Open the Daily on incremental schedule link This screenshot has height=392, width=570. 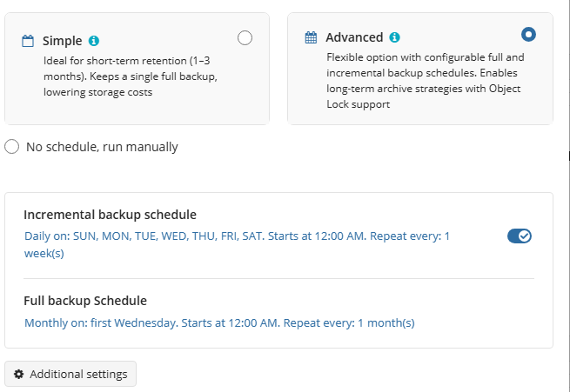click(x=237, y=236)
